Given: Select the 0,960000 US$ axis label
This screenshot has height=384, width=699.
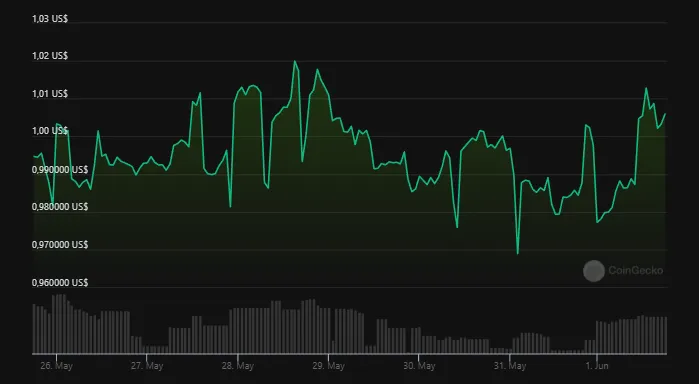Looking at the screenshot, I should point(60,282).
